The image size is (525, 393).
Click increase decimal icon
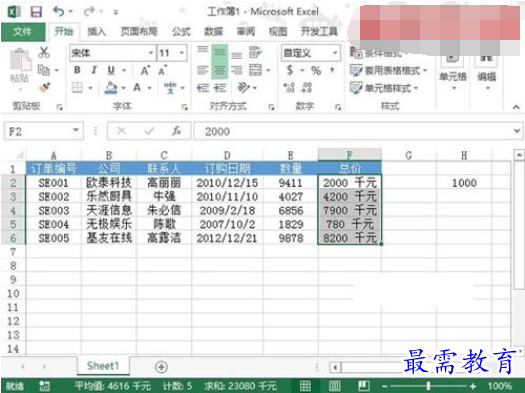(289, 88)
